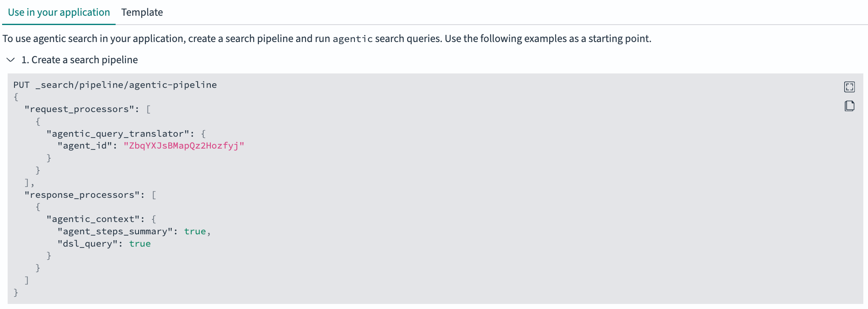Click the true value after dsl_query
Image resolution: width=868 pixels, height=309 pixels.
coord(140,244)
